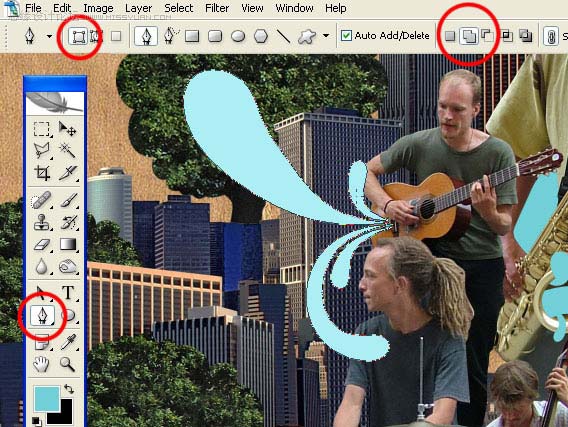This screenshot has height=427, width=568.
Task: Select the Freeform Pen tool in options bar
Action: pos(171,35)
